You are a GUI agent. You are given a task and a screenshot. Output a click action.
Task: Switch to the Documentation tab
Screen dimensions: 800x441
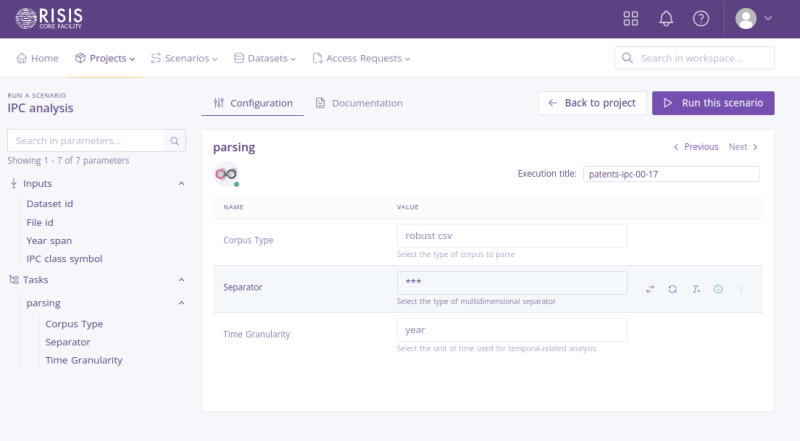click(359, 103)
